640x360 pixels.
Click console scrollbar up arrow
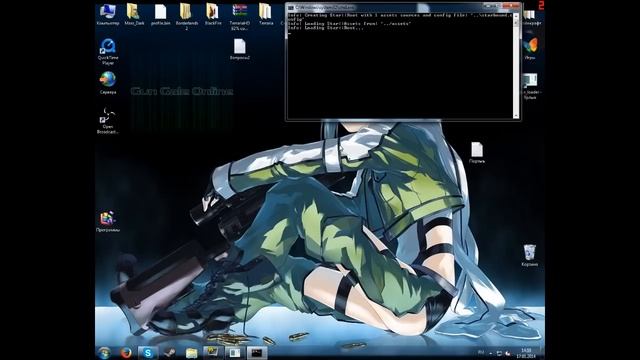click(x=516, y=16)
